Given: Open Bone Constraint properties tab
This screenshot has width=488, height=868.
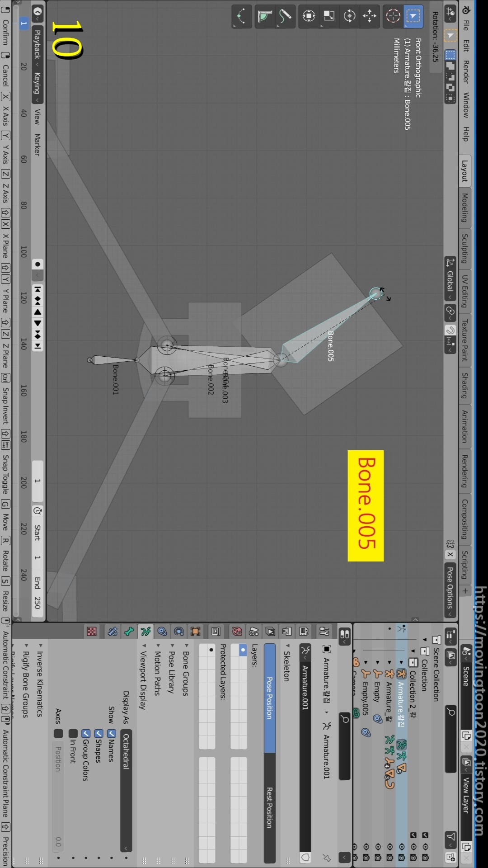Looking at the screenshot, I should 113,631.
